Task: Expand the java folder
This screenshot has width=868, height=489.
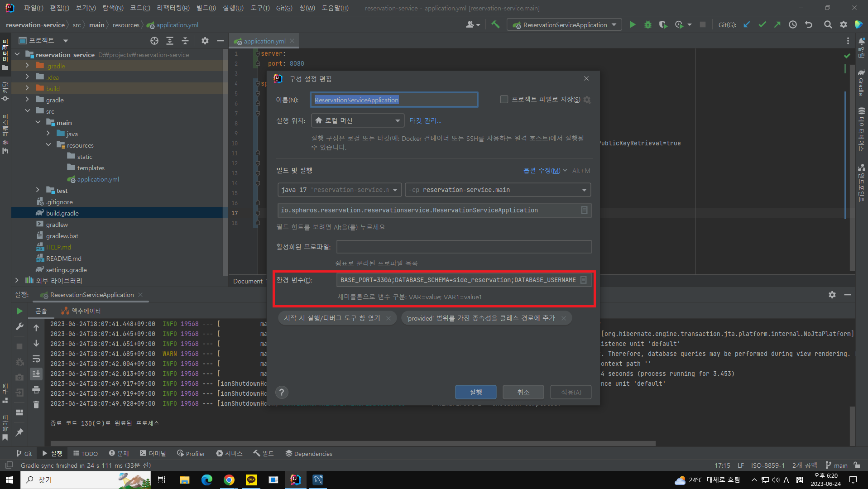Action: (x=48, y=134)
